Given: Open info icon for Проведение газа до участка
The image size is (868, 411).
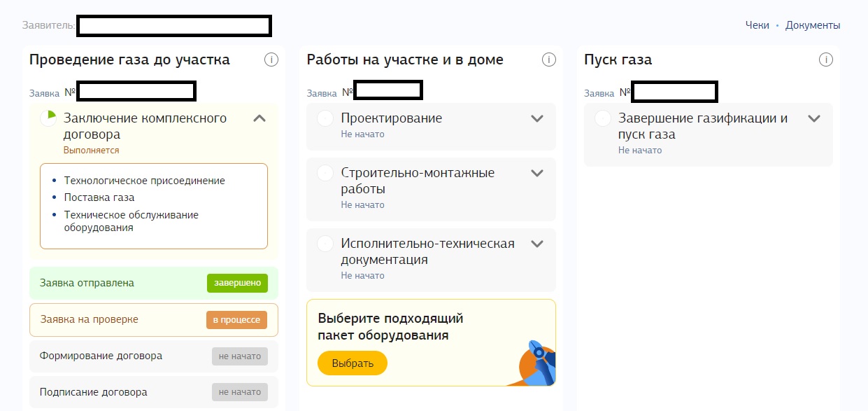Looking at the screenshot, I should (271, 60).
